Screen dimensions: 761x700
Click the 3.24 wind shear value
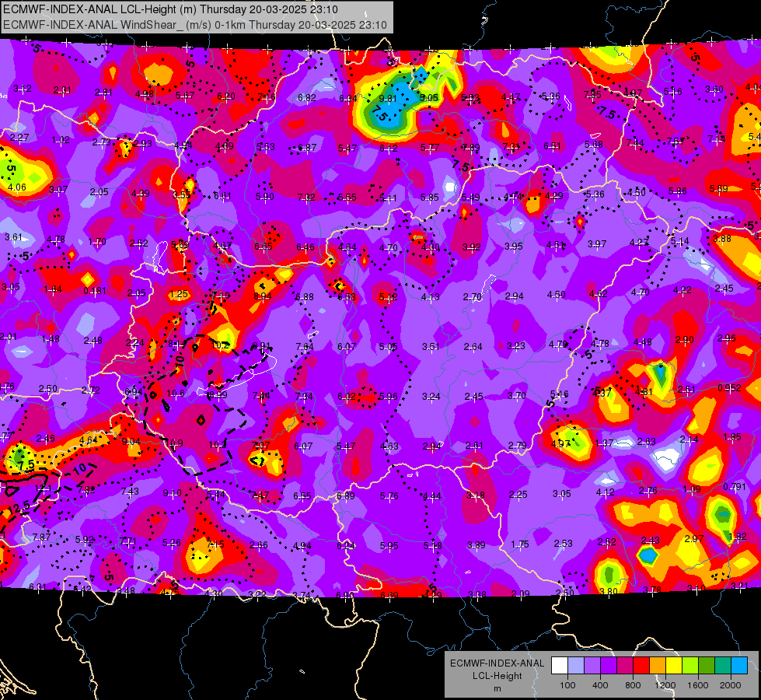[x=431, y=397]
